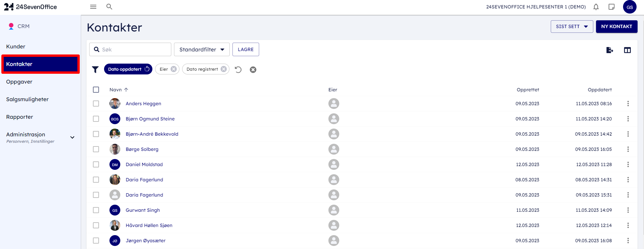This screenshot has height=249, width=644.
Task: Tick the select-all checkbox in the header
Action: [x=96, y=90]
